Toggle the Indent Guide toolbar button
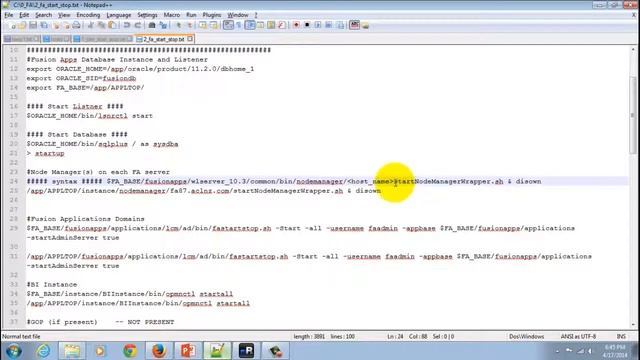Image resolution: width=640 pixels, height=360 pixels. 250,25
